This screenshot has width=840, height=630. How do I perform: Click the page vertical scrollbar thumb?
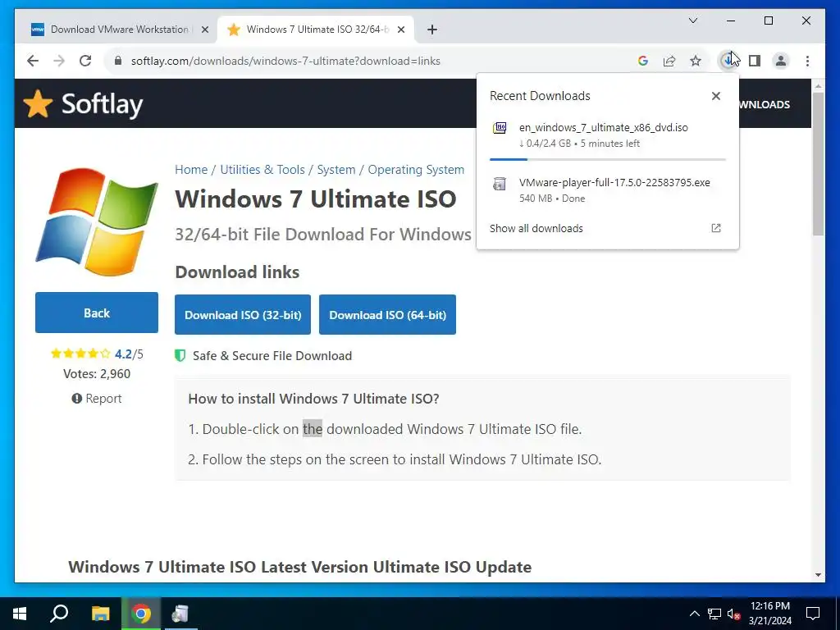click(818, 163)
